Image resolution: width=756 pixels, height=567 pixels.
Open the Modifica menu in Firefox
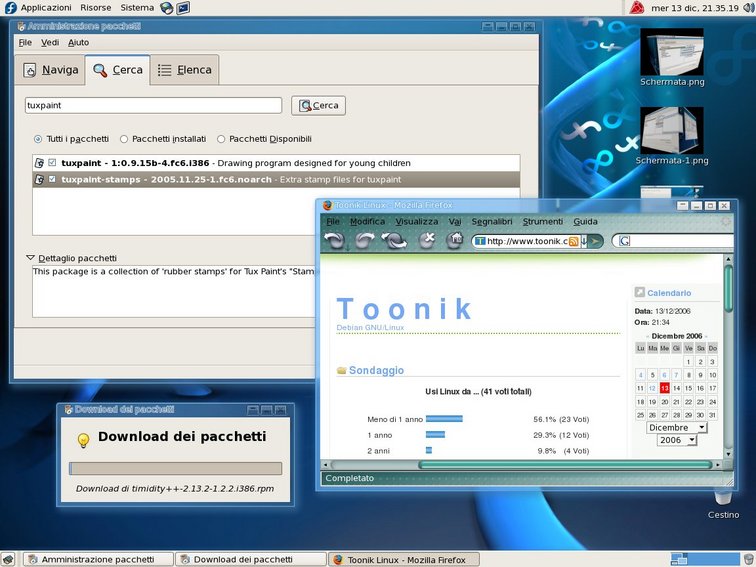367,221
